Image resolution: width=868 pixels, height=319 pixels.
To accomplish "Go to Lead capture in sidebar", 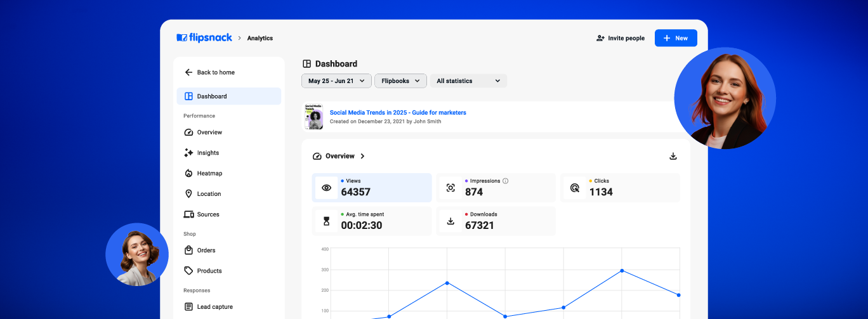I will click(214, 307).
